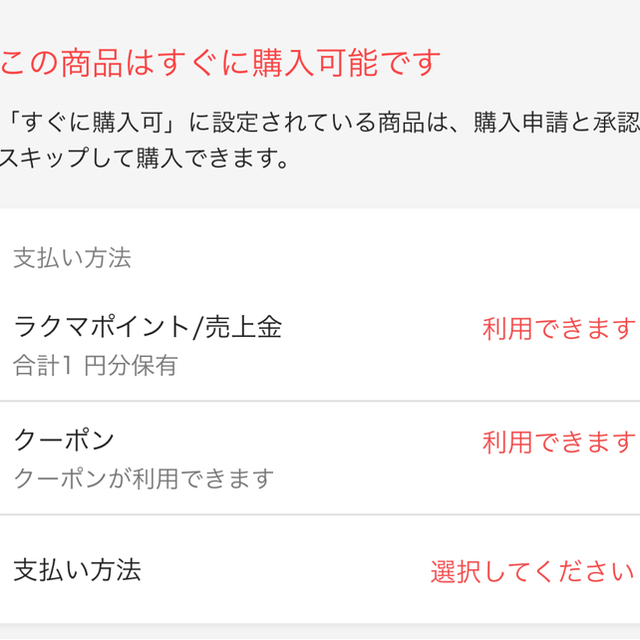Click the gray notice banner background
Viewport: 640px width, 640px height.
320,104
